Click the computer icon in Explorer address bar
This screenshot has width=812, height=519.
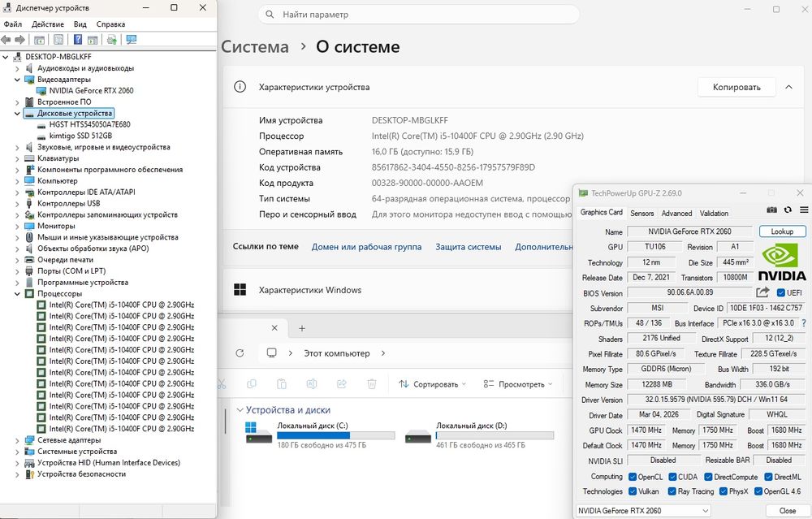(x=271, y=352)
